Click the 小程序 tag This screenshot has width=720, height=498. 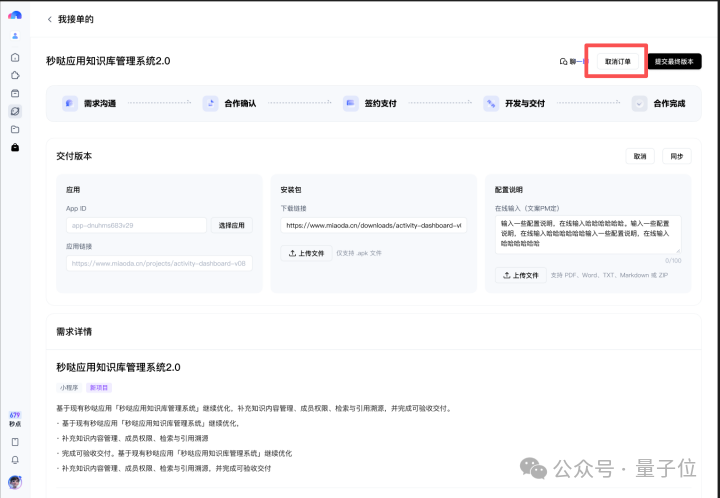69,388
